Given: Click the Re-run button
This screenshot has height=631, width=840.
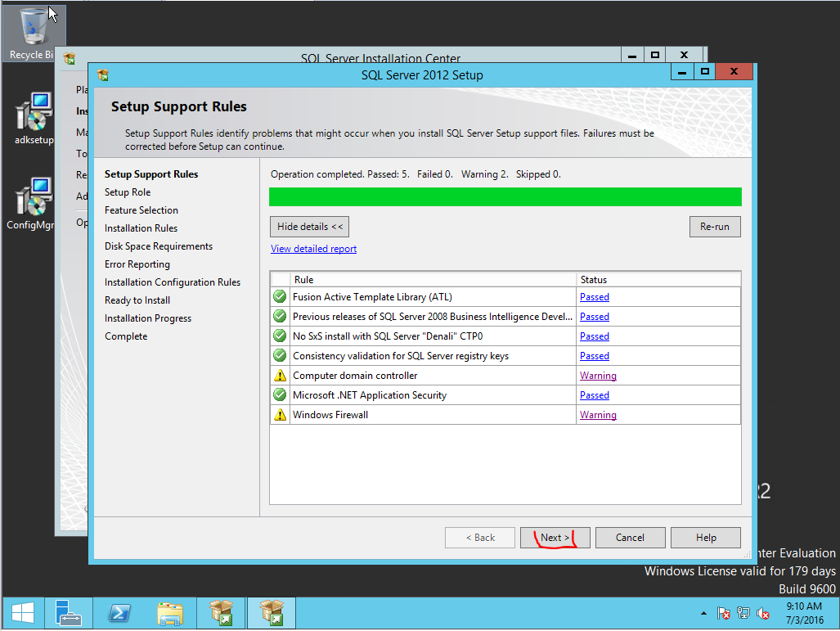Looking at the screenshot, I should click(x=715, y=227).
